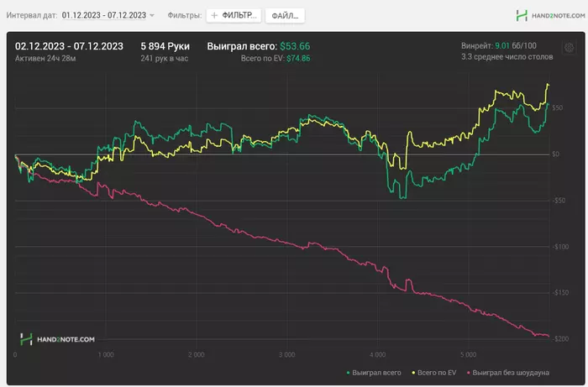Click the 5 894 Руки hand count
This screenshot has width=588, height=387.
165,46
